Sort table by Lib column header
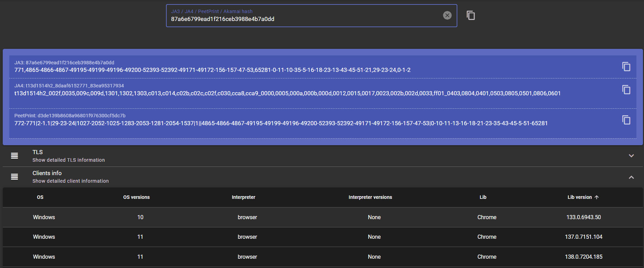Image resolution: width=644 pixels, height=268 pixels. [483, 197]
